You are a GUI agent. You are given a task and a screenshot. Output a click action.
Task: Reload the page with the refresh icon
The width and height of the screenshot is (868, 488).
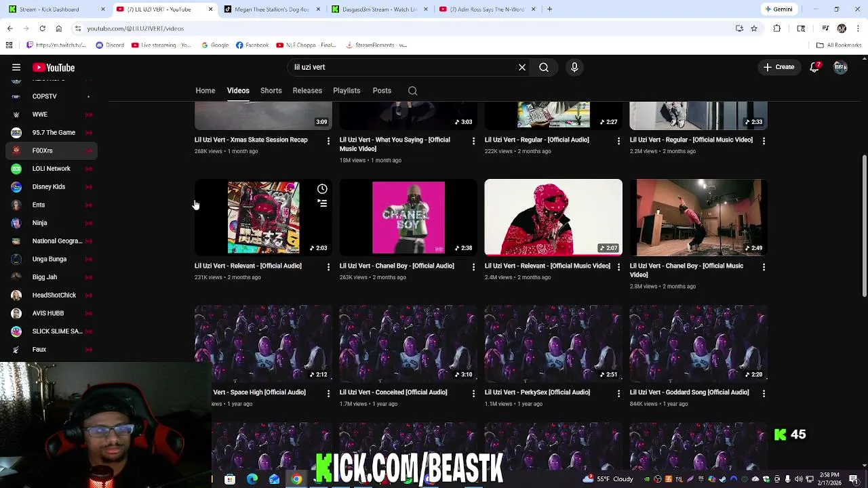tap(42, 28)
